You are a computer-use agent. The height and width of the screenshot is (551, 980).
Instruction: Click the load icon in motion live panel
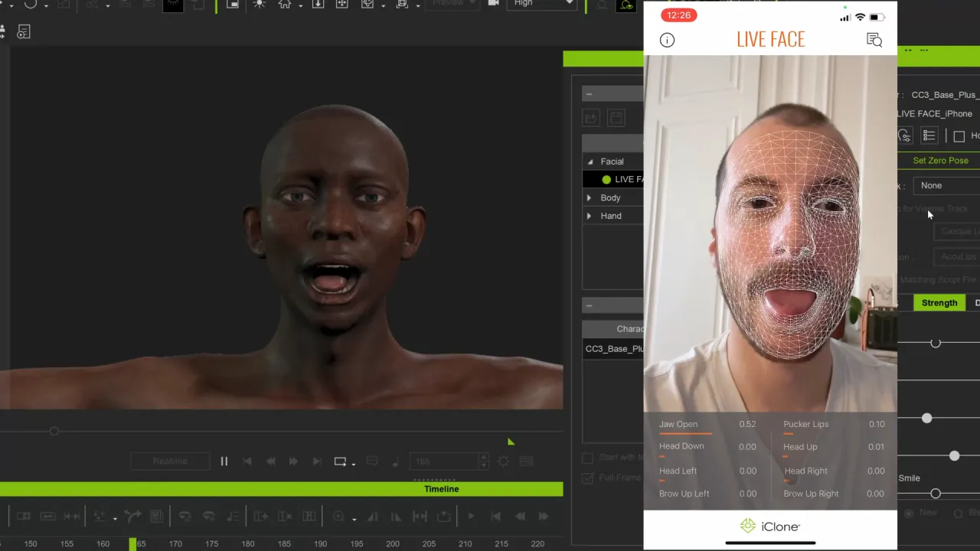(x=590, y=118)
